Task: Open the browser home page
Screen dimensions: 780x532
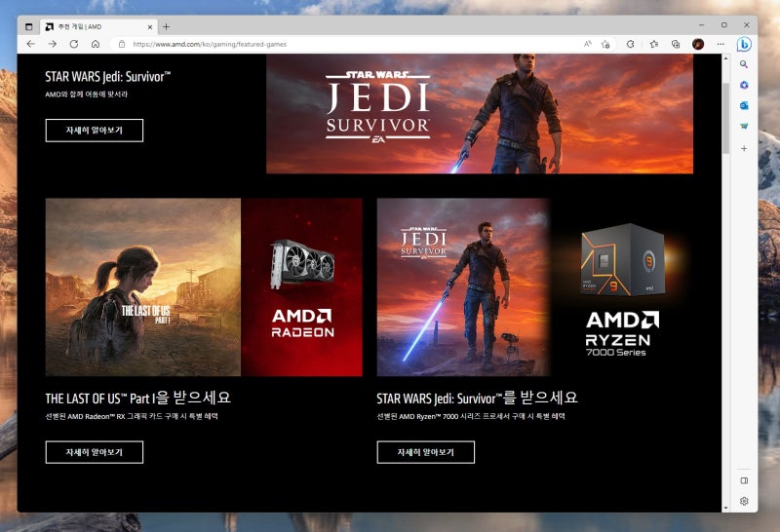Action: (96, 44)
